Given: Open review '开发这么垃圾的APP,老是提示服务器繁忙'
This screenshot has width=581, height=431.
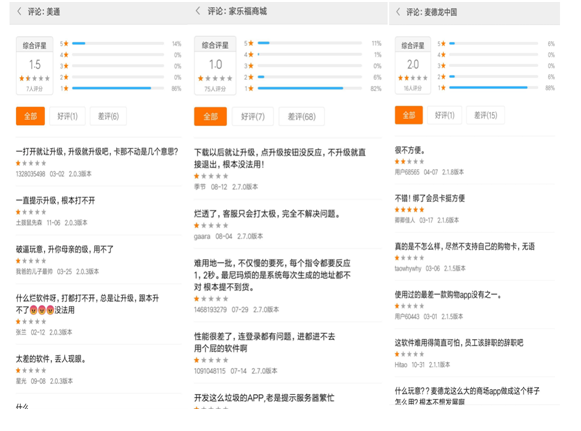Looking at the screenshot, I should tap(264, 398).
